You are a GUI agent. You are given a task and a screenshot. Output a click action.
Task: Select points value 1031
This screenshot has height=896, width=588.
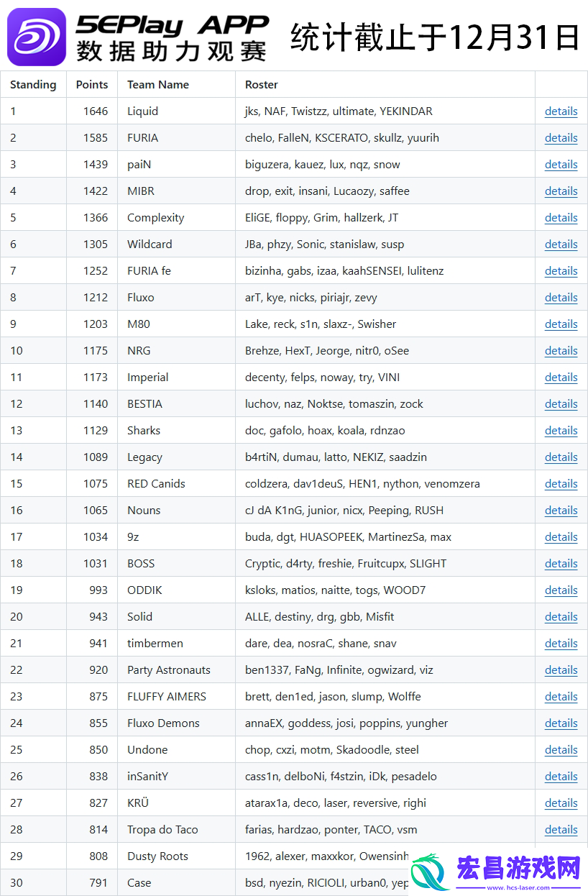click(95, 564)
